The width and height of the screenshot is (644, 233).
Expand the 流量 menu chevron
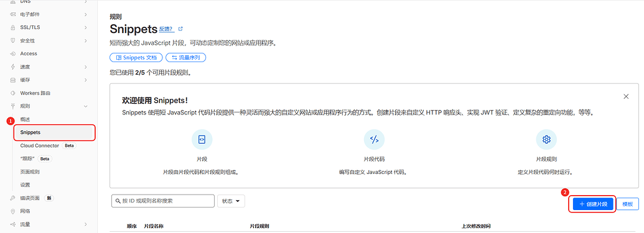pyautogui.click(x=85, y=224)
